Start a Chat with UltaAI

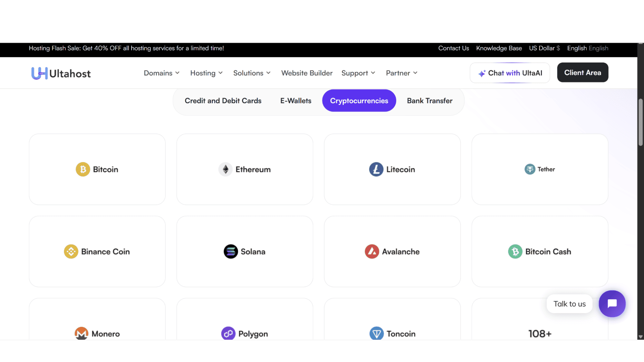tap(510, 73)
